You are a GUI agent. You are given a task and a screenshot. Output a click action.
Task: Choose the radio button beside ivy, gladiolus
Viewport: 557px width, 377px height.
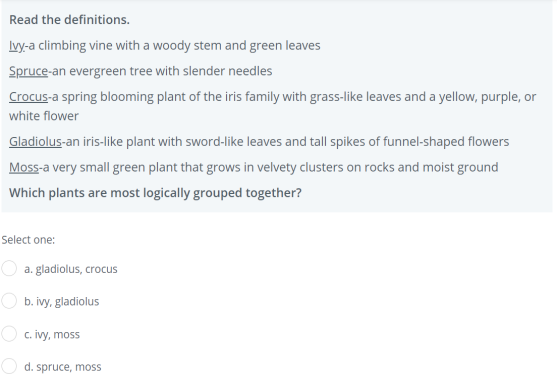coord(9,301)
